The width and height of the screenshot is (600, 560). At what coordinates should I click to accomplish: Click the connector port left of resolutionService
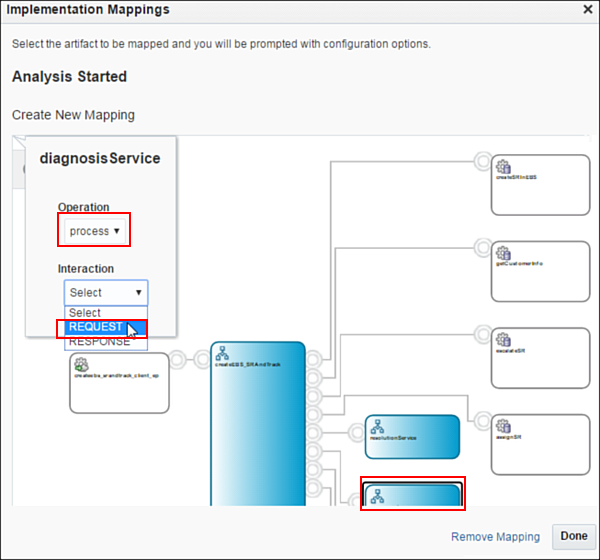pos(357,433)
